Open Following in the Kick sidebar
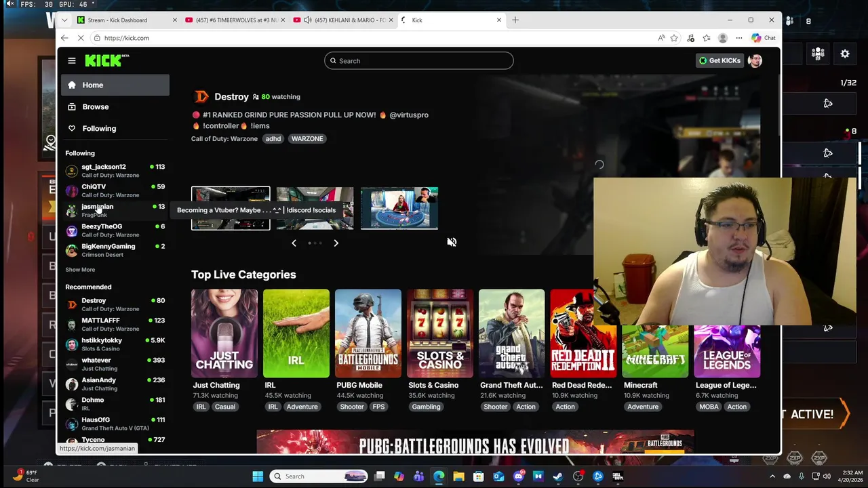Screen dimensions: 868x488 point(115,128)
